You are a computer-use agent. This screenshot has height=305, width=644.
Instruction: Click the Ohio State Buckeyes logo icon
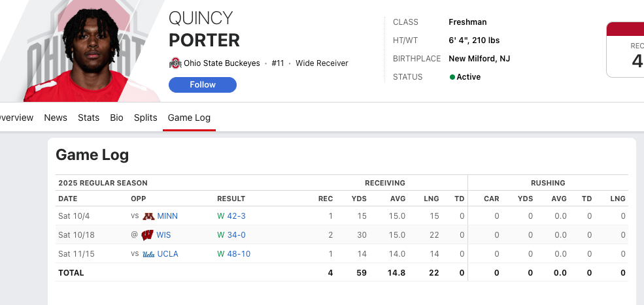[x=175, y=63]
